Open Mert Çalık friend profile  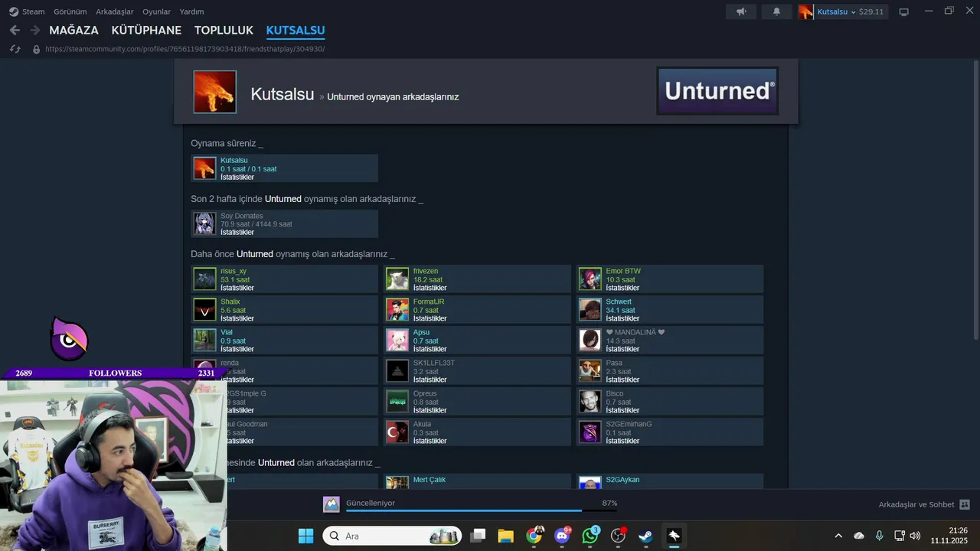pos(430,480)
